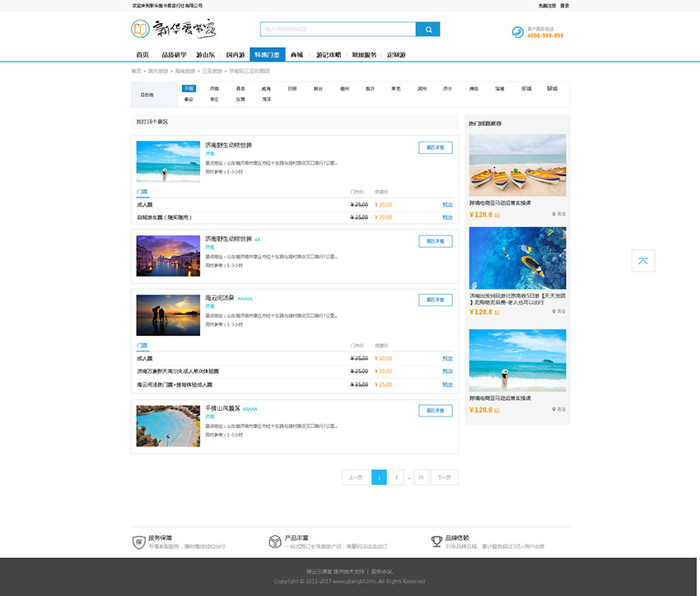
Task: Click the first 景区详情 button
Action: pyautogui.click(x=435, y=148)
